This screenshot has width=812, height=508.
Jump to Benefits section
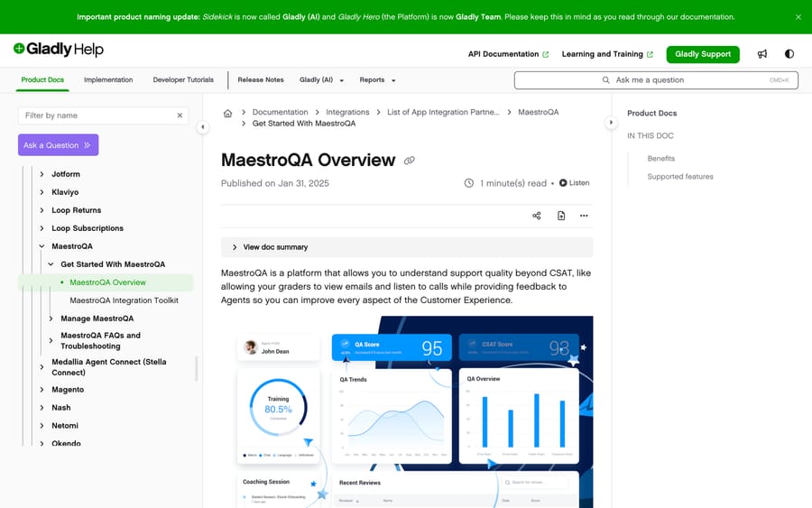coord(660,159)
